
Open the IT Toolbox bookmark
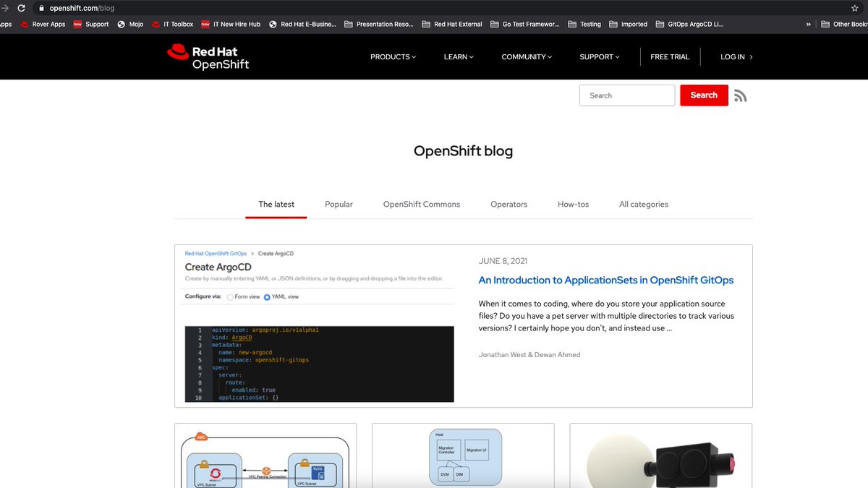(172, 24)
